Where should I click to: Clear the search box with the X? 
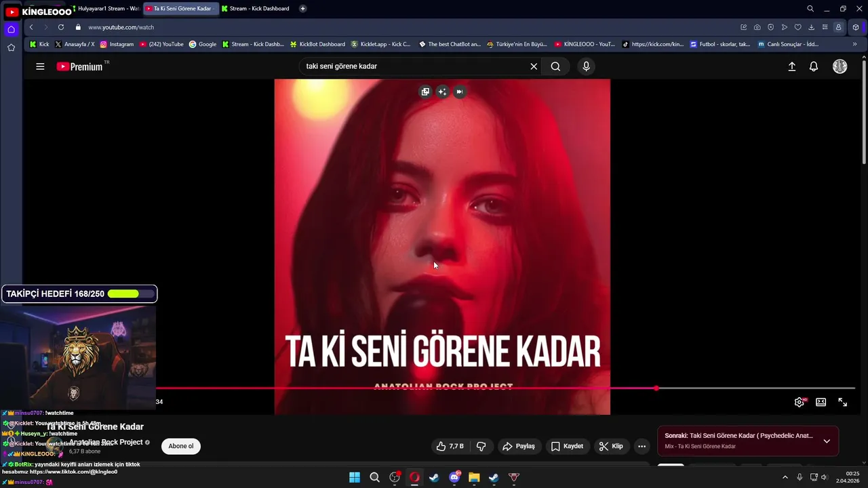pyautogui.click(x=534, y=66)
